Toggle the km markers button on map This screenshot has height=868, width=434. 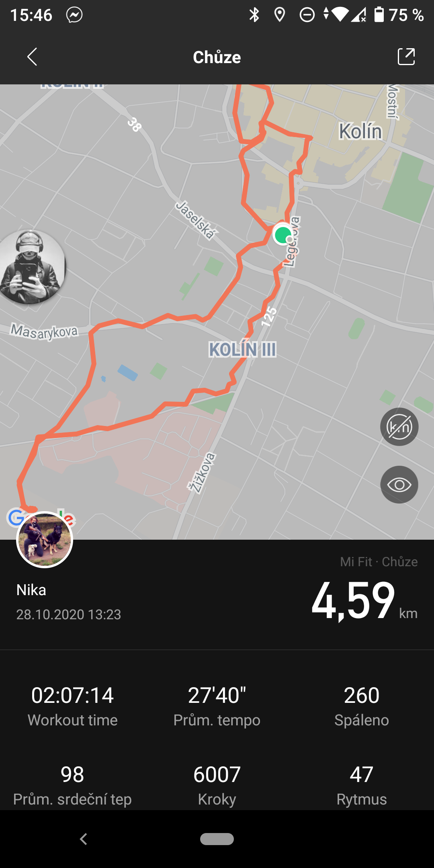(x=399, y=427)
